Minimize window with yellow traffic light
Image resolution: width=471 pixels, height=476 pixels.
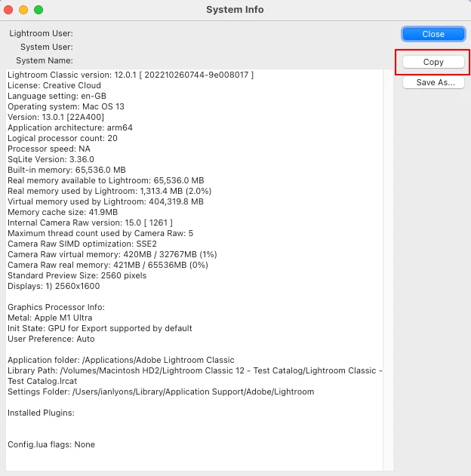pos(23,10)
